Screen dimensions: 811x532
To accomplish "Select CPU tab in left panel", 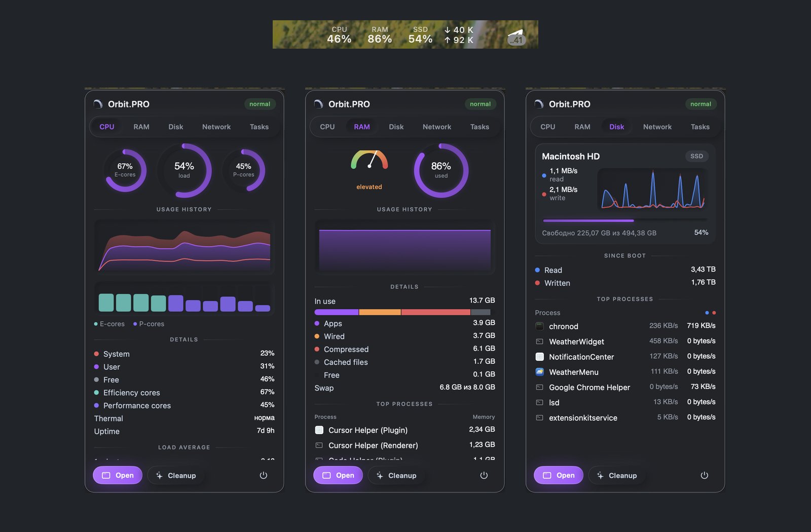I will coord(107,127).
